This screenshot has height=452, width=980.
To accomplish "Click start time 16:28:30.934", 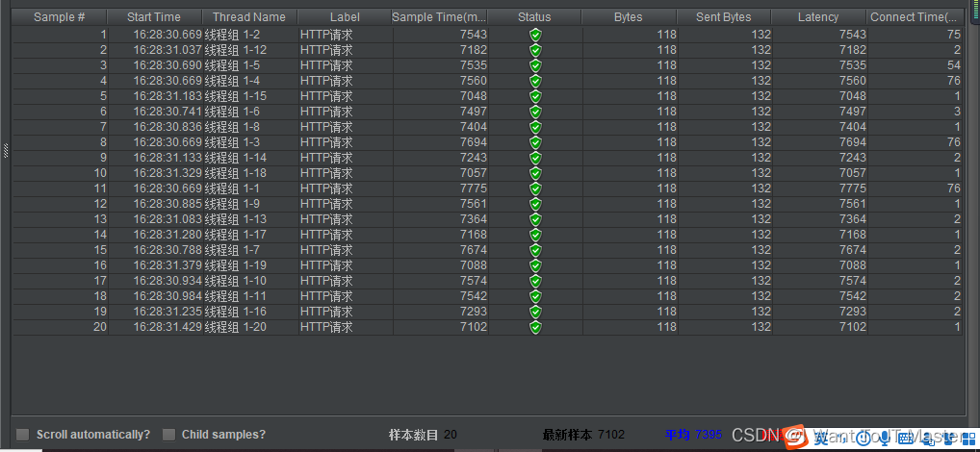I will click(167, 280).
